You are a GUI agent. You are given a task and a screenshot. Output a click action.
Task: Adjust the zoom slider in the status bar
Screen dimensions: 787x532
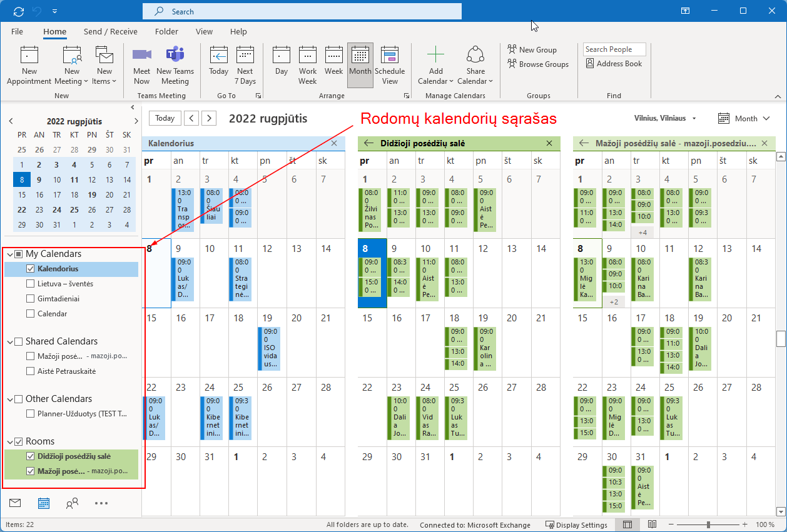pyautogui.click(x=708, y=524)
